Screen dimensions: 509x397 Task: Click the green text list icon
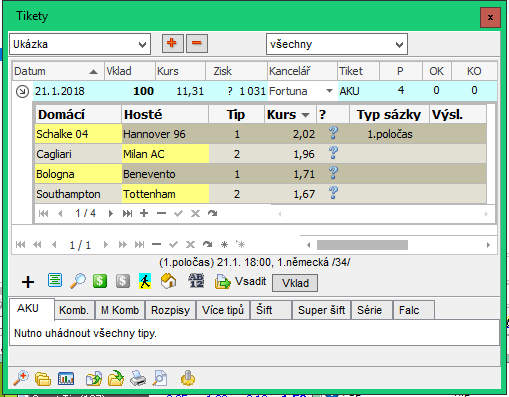pos(55,280)
